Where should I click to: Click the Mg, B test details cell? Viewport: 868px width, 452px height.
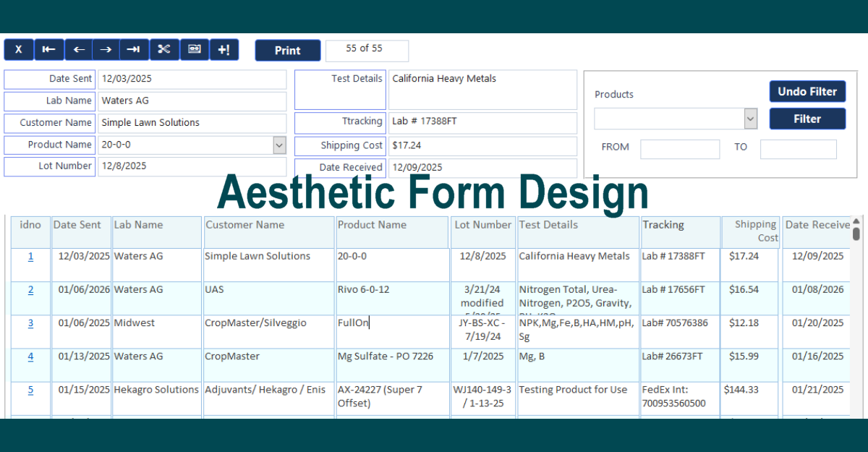pyautogui.click(x=578, y=364)
